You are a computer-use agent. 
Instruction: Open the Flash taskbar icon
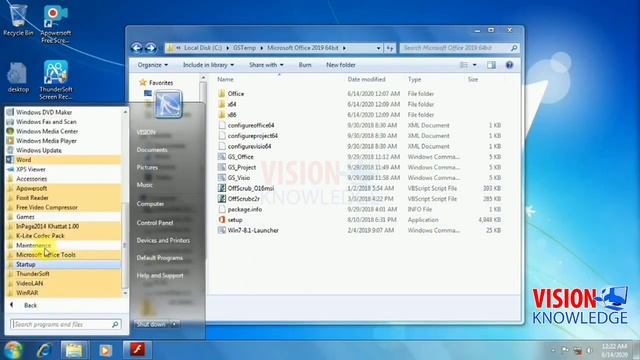[138, 350]
